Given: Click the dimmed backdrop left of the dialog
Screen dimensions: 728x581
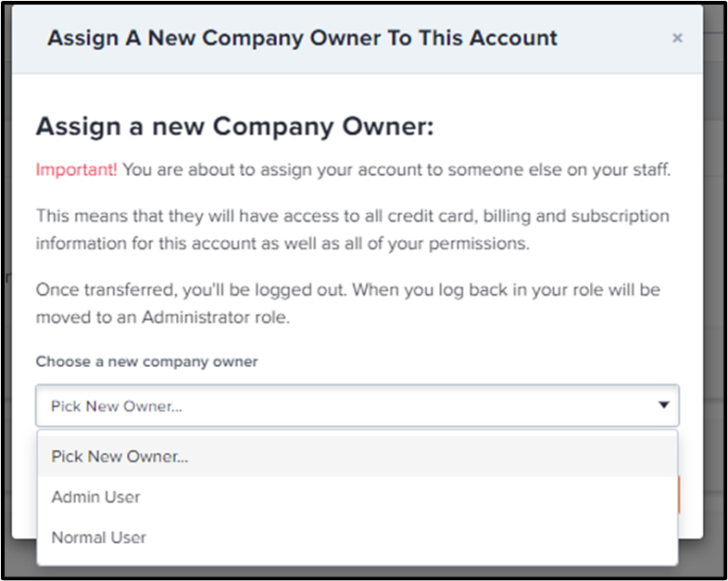Looking at the screenshot, I should tap(6, 278).
